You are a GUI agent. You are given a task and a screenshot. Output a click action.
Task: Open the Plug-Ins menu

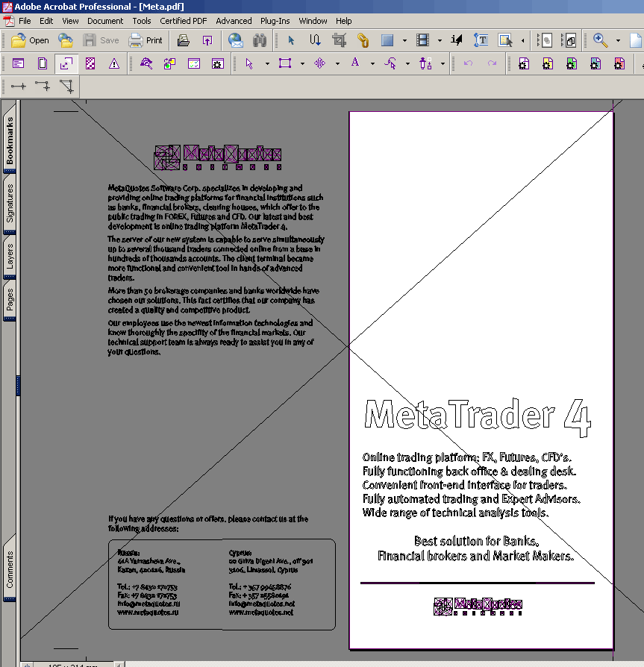275,21
